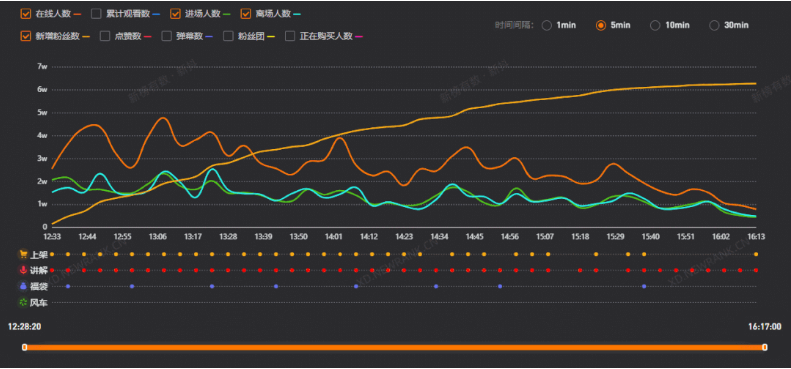
Task: Click the 12:28:20 start time
Action: [x=24, y=327]
